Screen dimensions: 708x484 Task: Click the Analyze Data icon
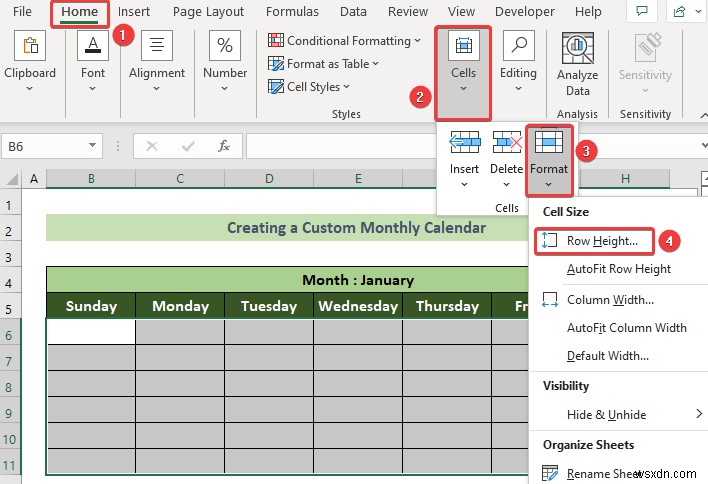pyautogui.click(x=578, y=48)
